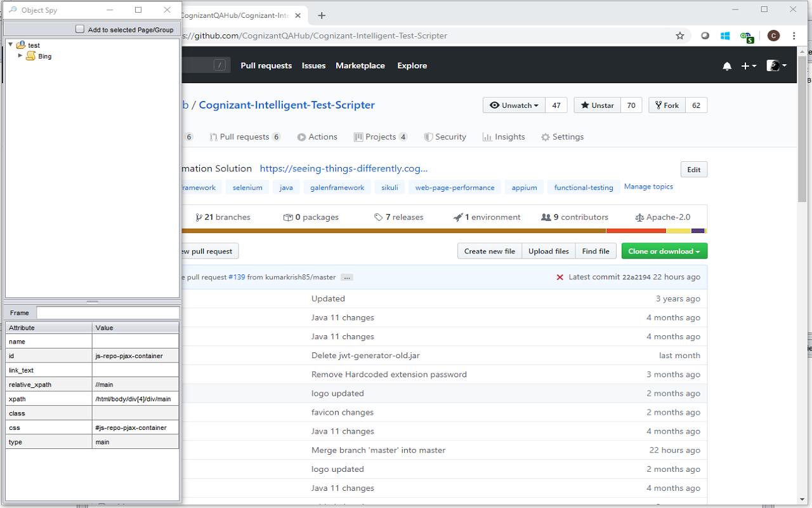Toggle Unstar to remove the star
The width and height of the screenshot is (812, 508).
[596, 105]
